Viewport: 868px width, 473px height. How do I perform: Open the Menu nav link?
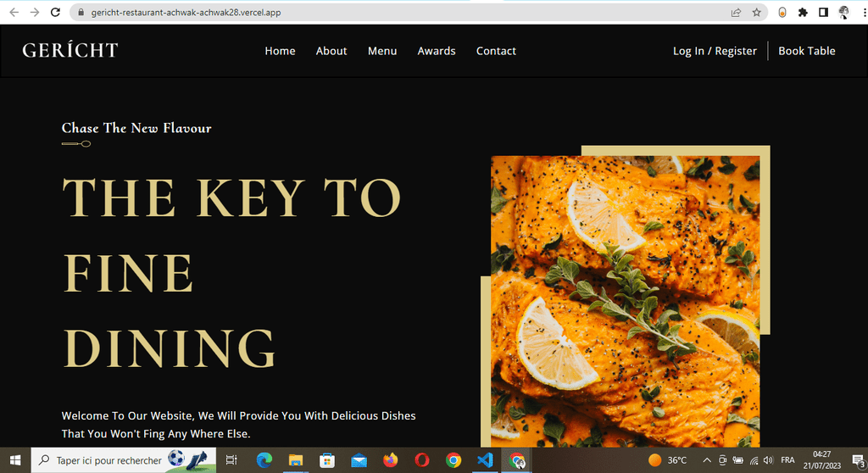(x=382, y=51)
